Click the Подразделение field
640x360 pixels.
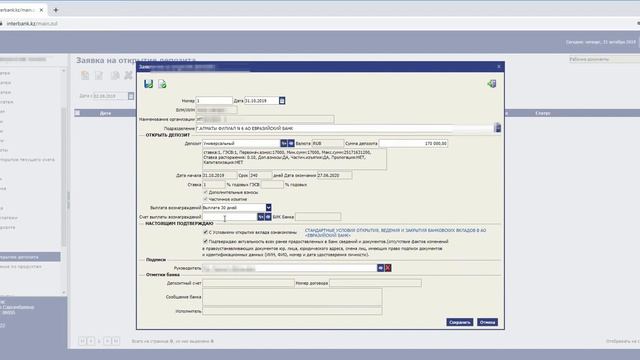click(x=344, y=128)
